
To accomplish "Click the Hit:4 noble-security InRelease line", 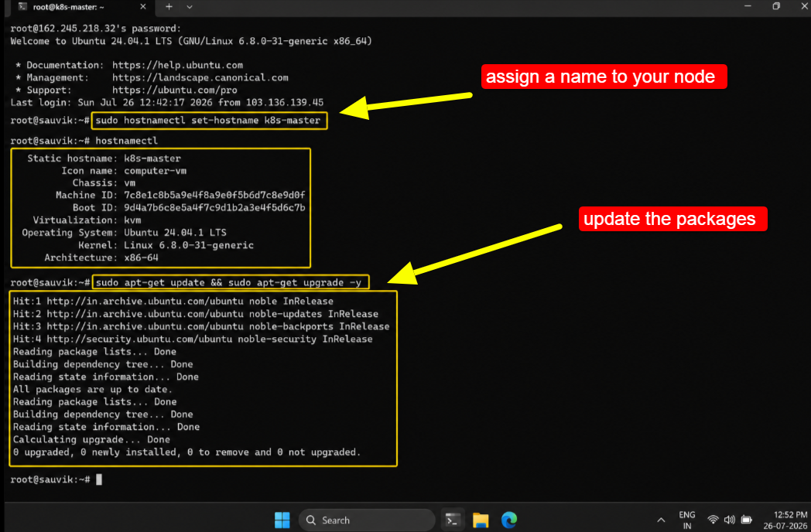I will (193, 339).
